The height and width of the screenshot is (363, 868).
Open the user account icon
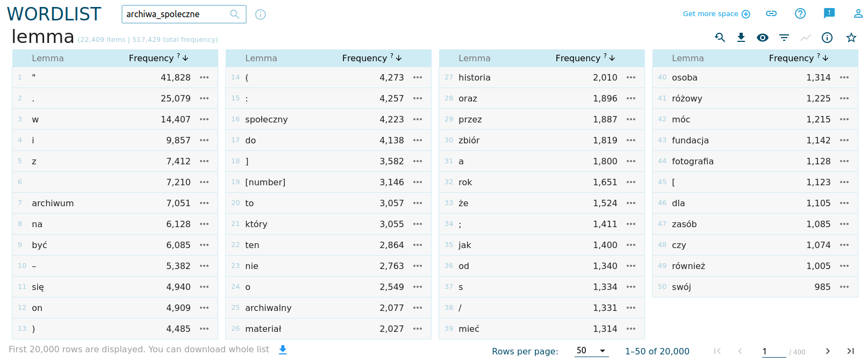coord(858,13)
